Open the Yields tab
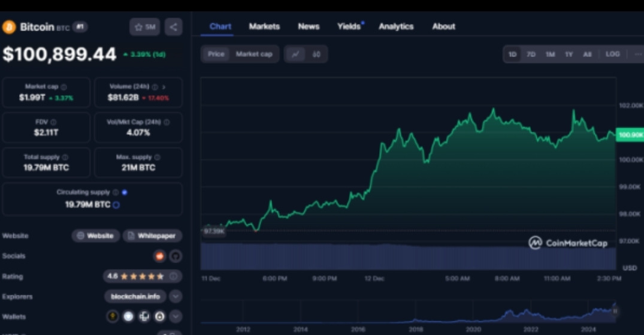Screen dimensions: 644x335 tap(349, 26)
